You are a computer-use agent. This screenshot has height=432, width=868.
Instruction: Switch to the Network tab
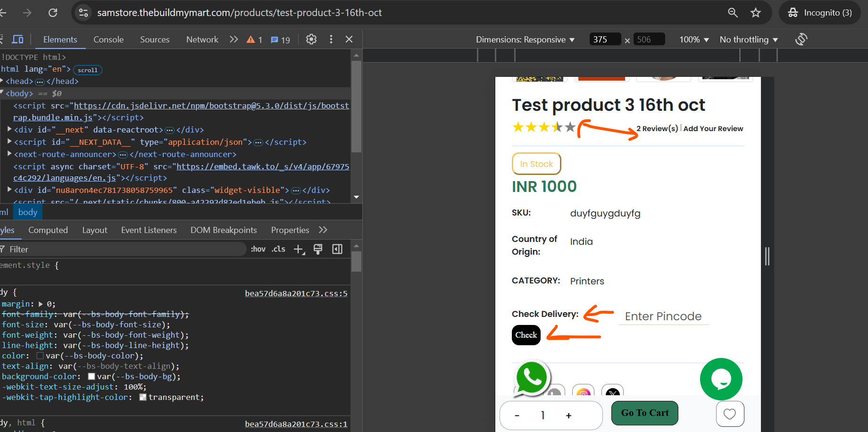pos(202,40)
